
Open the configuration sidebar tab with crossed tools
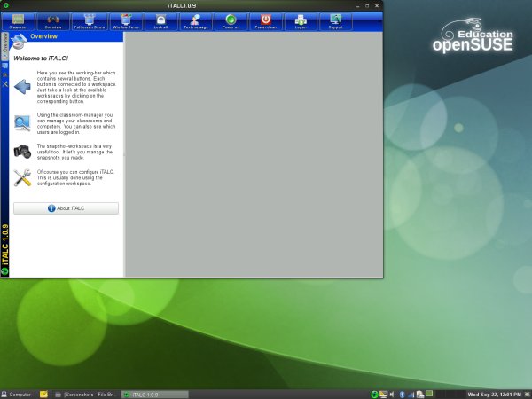tap(4, 83)
